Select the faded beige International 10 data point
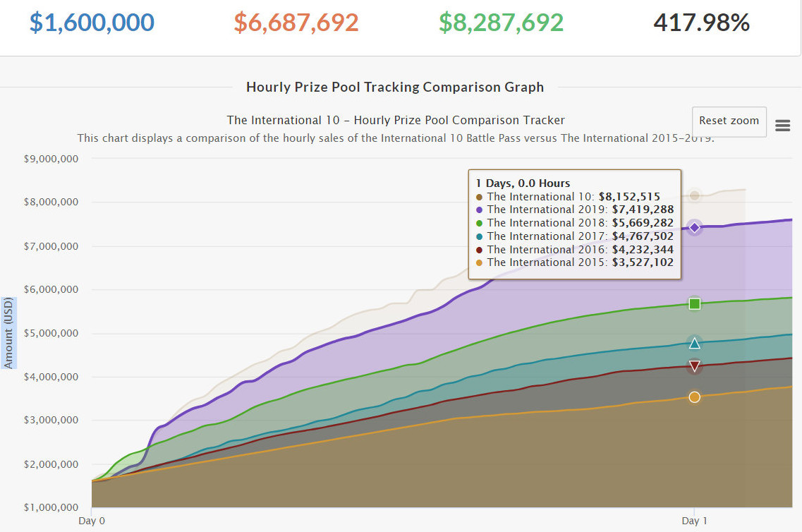 (695, 195)
